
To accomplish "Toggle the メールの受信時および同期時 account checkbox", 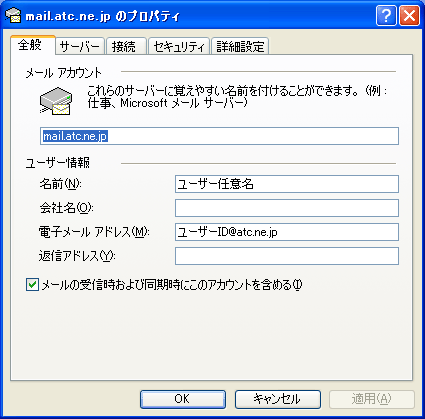I will tap(32, 285).
